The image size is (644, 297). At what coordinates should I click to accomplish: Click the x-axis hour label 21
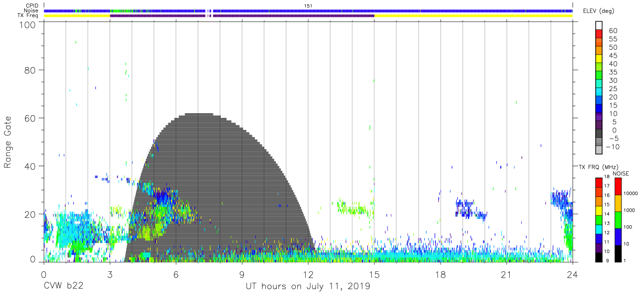tap(506, 275)
